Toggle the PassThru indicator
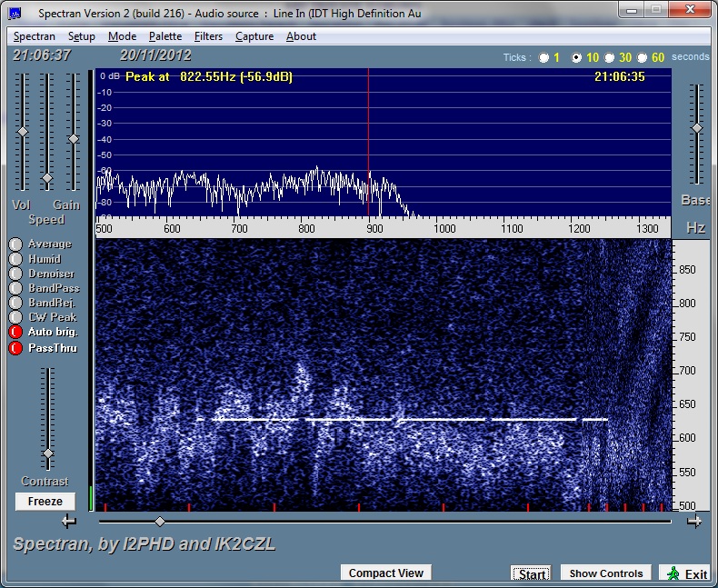The image size is (718, 588). pyautogui.click(x=15, y=348)
